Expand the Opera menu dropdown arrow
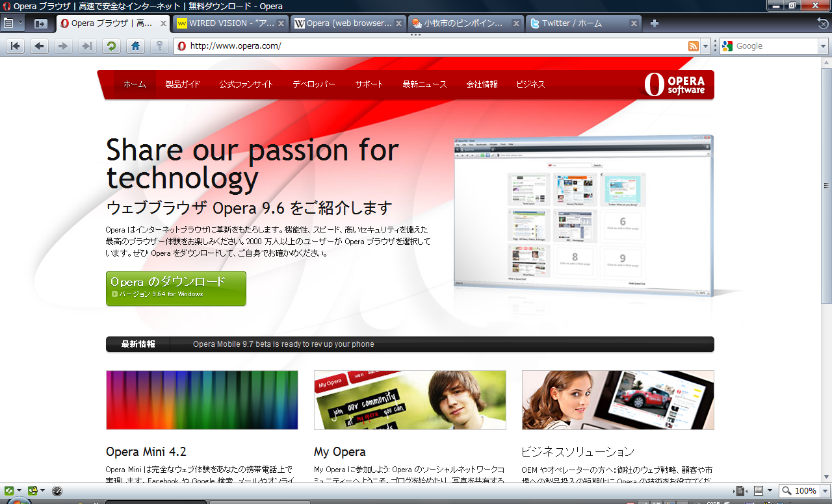Screen dimensions: 832x504 point(20,23)
